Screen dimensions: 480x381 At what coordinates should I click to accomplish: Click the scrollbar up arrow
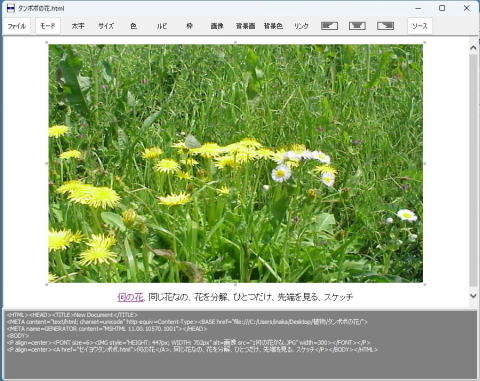[473, 48]
